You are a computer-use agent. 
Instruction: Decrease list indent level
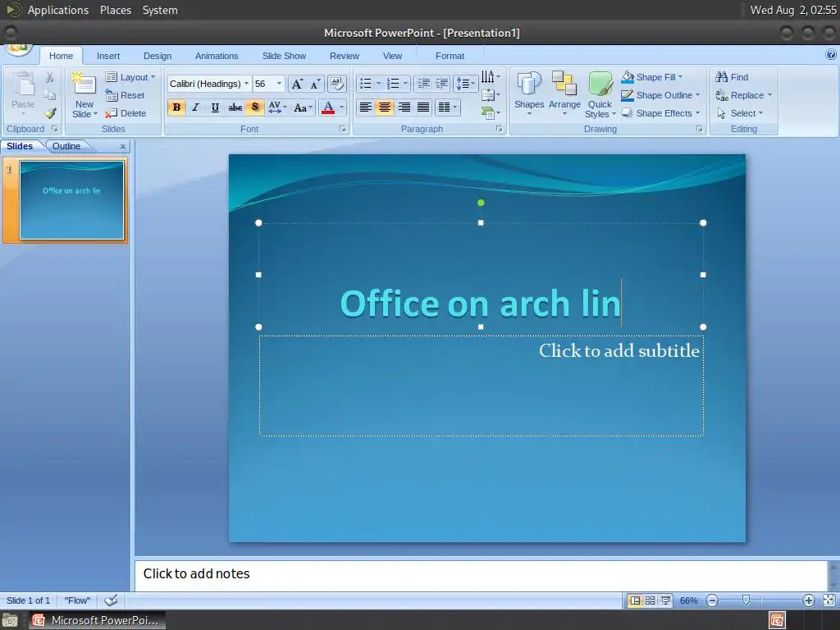coord(423,83)
